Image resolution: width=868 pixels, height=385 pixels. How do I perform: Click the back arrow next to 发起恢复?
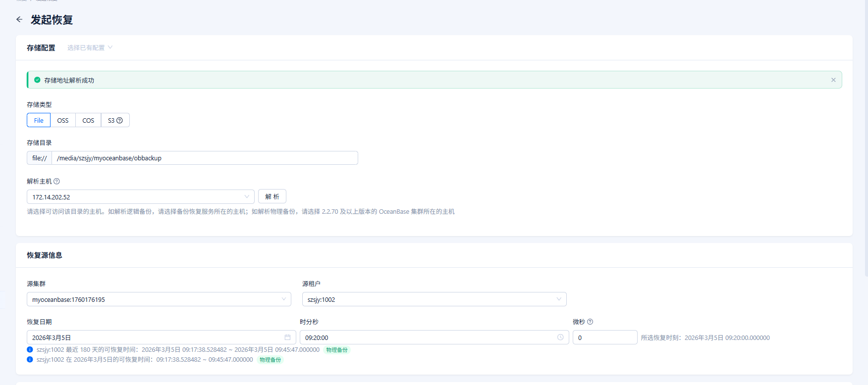click(19, 19)
